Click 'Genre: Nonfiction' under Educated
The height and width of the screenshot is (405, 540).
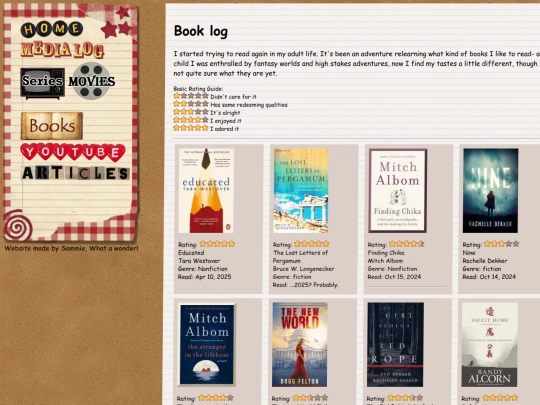click(202, 269)
